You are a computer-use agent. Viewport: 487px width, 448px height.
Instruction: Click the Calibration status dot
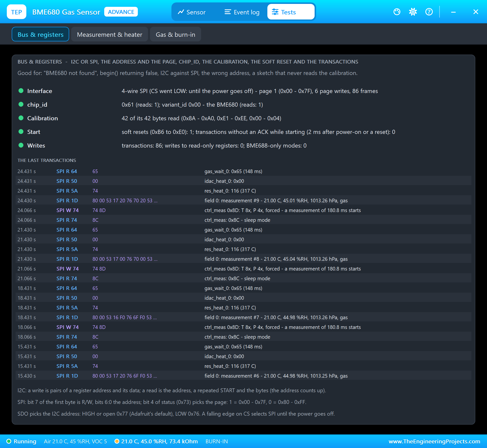[x=21, y=118]
